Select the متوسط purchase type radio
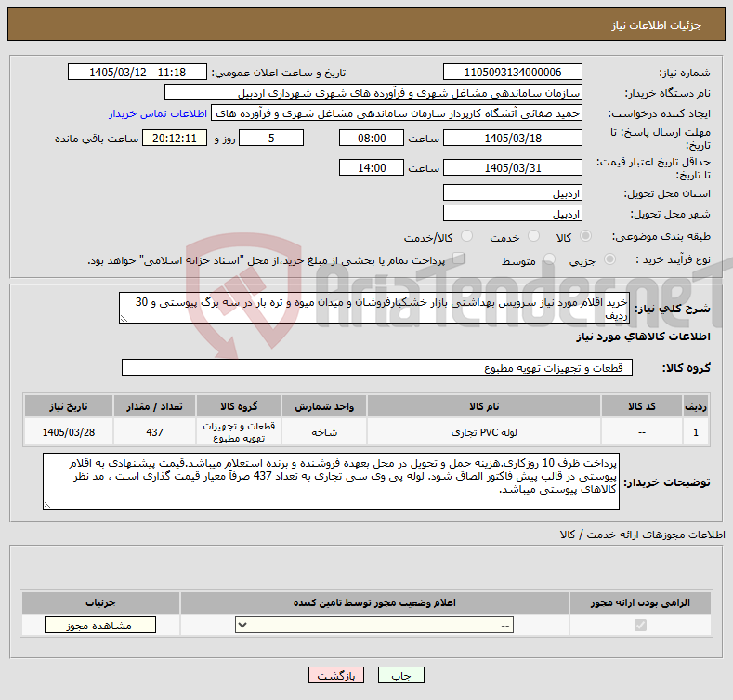This screenshot has width=733, height=700. tap(549, 258)
